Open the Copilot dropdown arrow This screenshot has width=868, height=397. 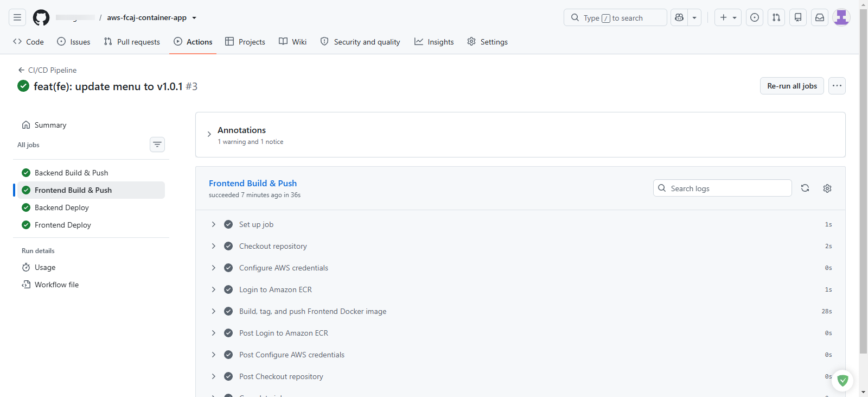[694, 17]
